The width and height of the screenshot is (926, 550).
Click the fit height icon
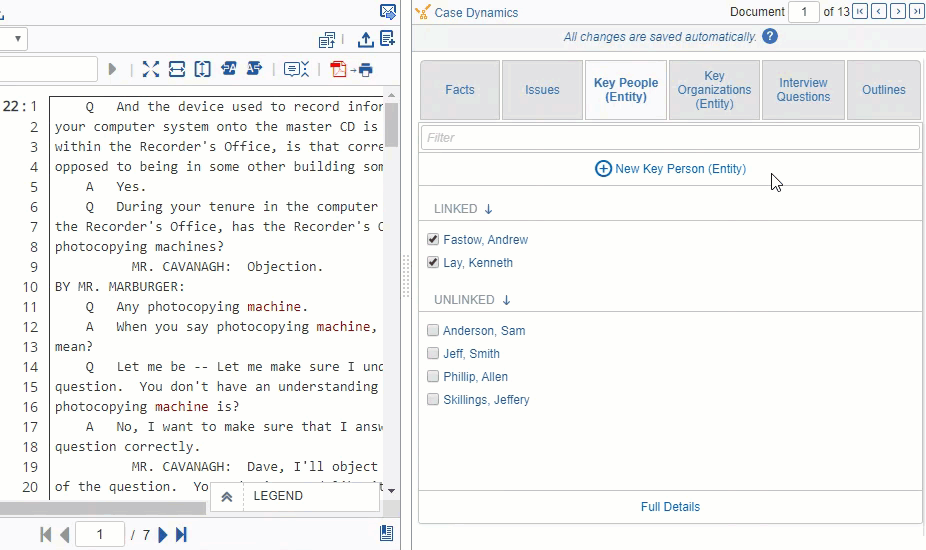[x=203, y=69]
